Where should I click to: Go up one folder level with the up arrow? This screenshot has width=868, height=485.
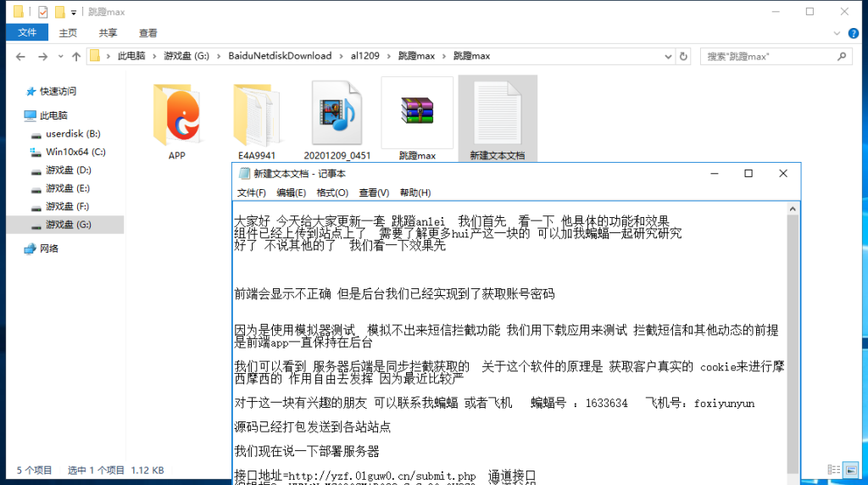(76, 56)
